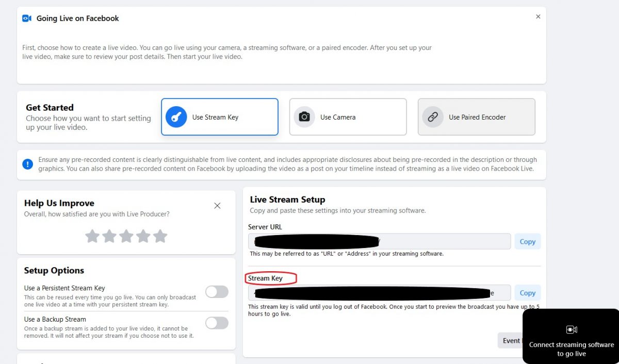Copy the Stream Key
This screenshot has width=619, height=364.
click(527, 292)
